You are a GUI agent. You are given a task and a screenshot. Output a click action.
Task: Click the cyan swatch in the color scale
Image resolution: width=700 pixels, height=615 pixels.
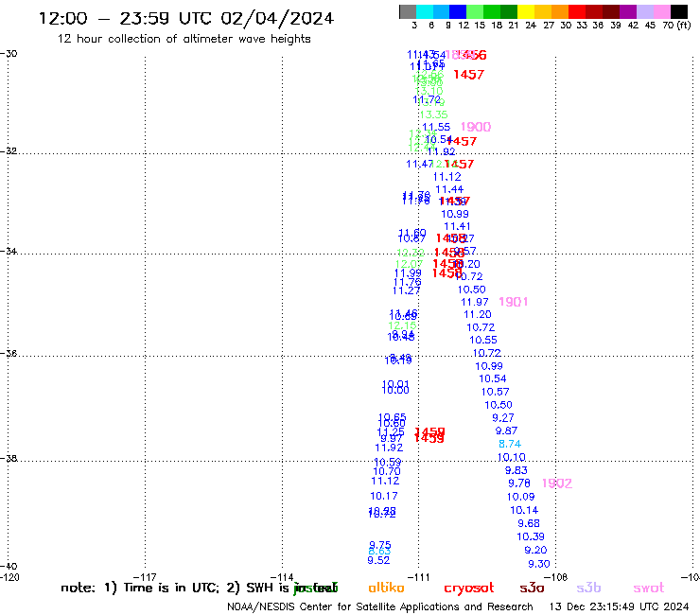point(425,11)
